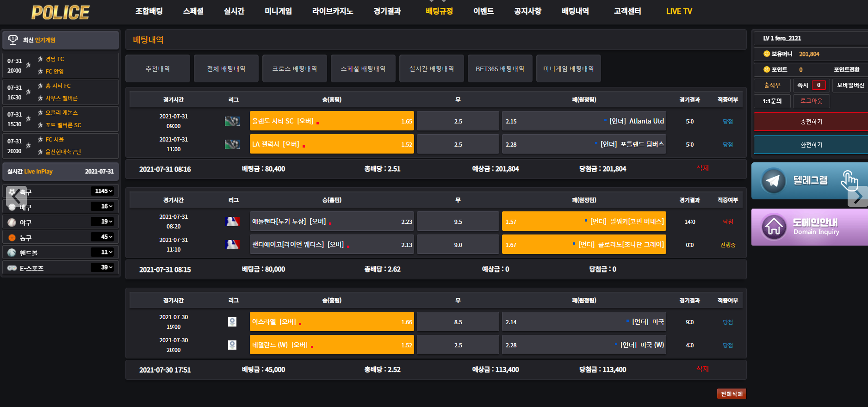Click the gold coin icon next to 보유머니

click(766, 54)
